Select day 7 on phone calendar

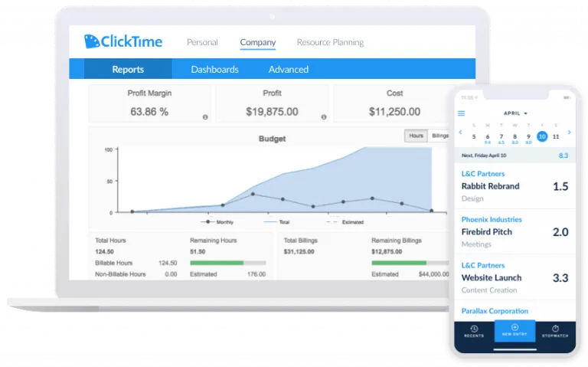[501, 138]
